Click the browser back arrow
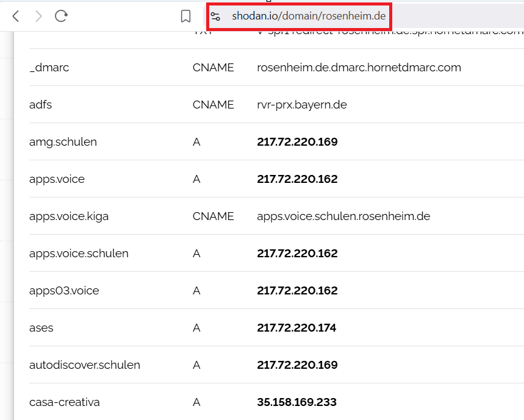Viewport: 524px width, 420px height. (16, 16)
